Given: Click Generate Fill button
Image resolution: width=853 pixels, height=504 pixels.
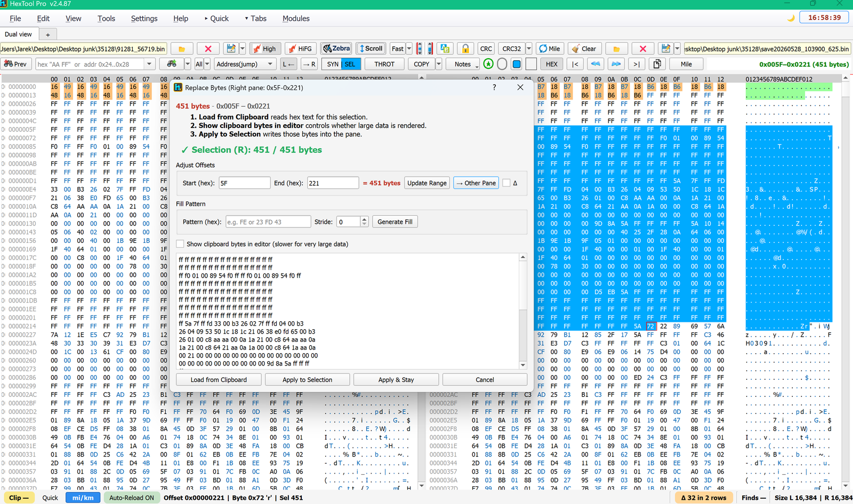Looking at the screenshot, I should tap(395, 222).
